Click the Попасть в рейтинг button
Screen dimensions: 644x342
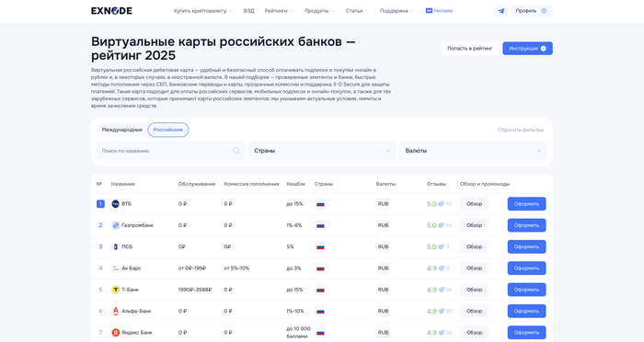point(470,49)
